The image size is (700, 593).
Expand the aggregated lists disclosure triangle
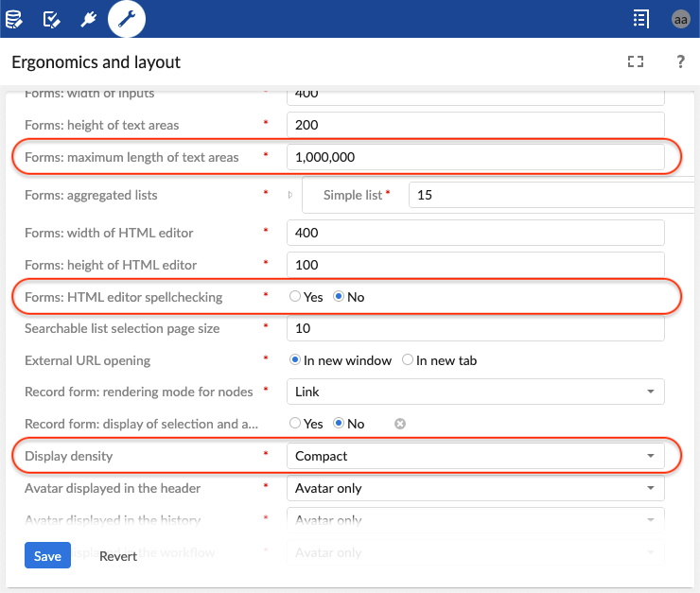click(x=290, y=196)
